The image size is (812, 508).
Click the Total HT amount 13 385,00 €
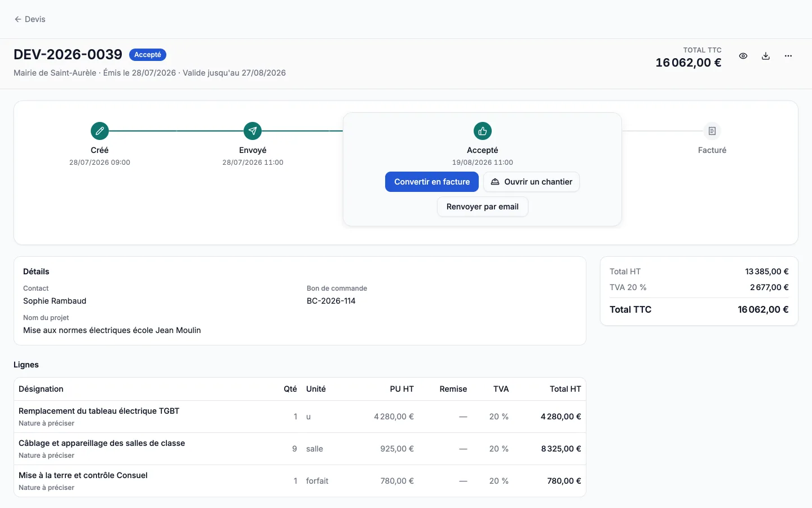767,271
